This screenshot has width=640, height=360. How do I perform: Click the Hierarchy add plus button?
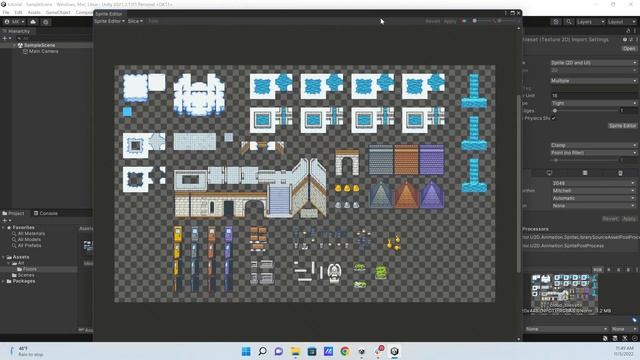click(x=5, y=38)
